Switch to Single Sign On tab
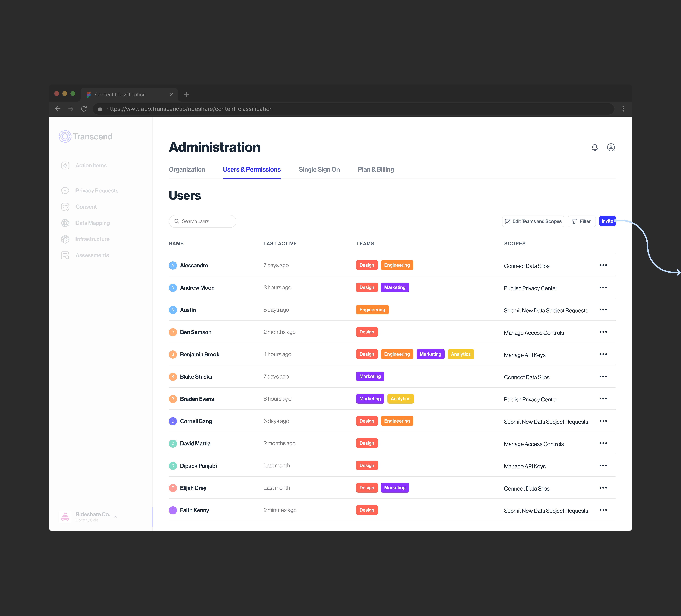The height and width of the screenshot is (616, 681). click(x=319, y=170)
